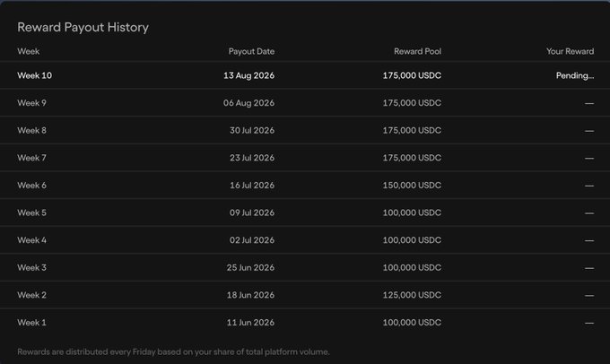Click the 02 Jul 2026 payout date
The height and width of the screenshot is (364, 610).
(252, 240)
